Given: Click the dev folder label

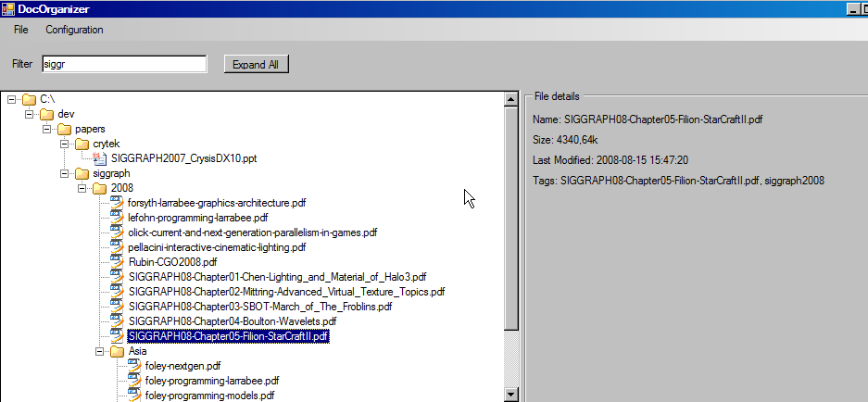Looking at the screenshot, I should 66,115.
